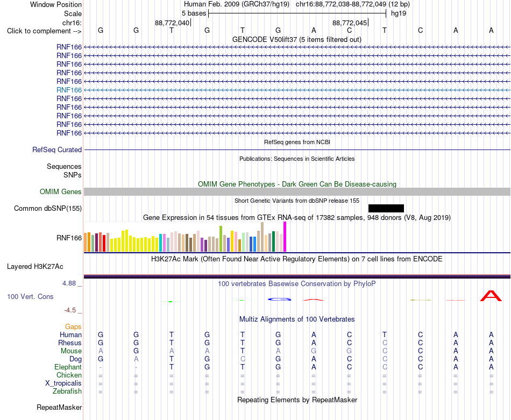The image size is (511, 420).
Task: Open the 100 Vert. Cons track label
Action: (30, 296)
